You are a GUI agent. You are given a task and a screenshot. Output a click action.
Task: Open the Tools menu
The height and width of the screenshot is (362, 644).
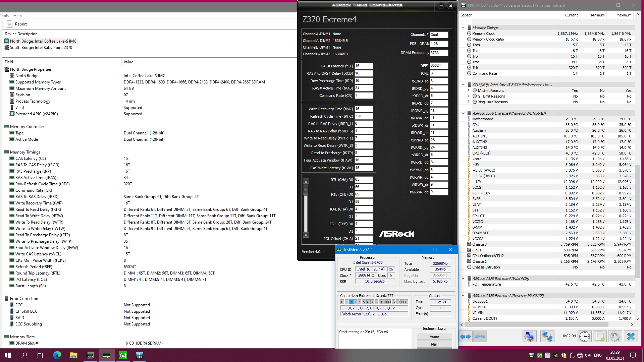4,16
